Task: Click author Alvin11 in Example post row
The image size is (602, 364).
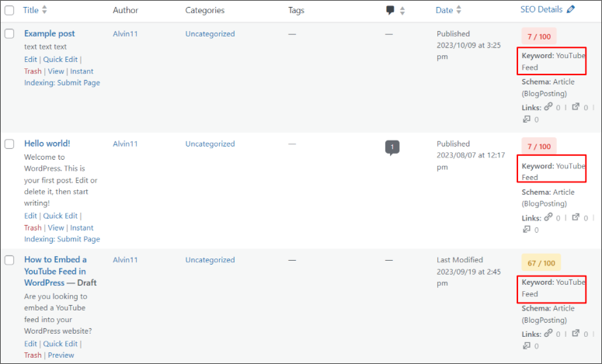Action: (125, 33)
